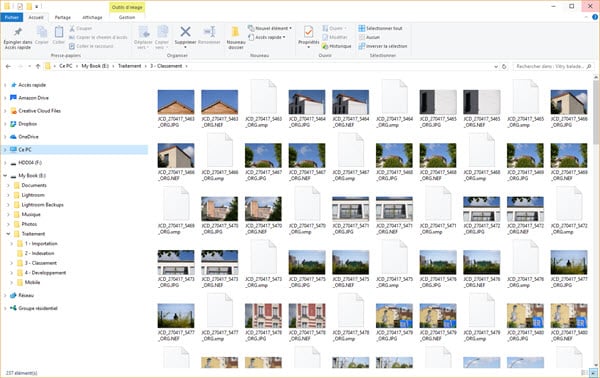The width and height of the screenshot is (600, 378).
Task: Open HDD04 (F:) drive in the sidebar
Action: (x=30, y=163)
